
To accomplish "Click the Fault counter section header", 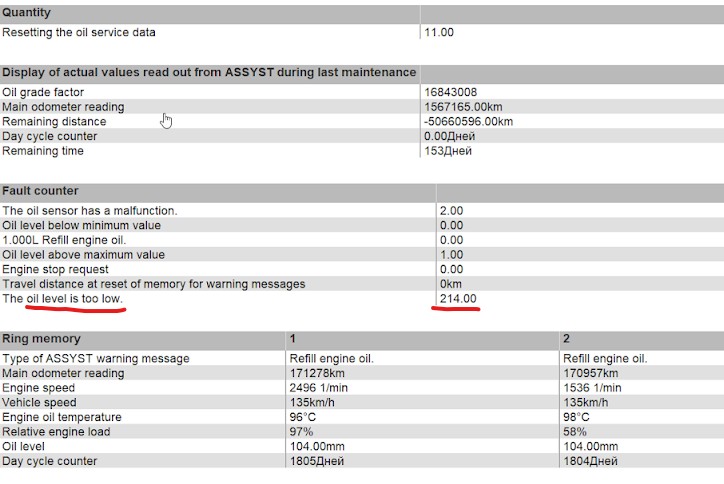I will point(40,190).
